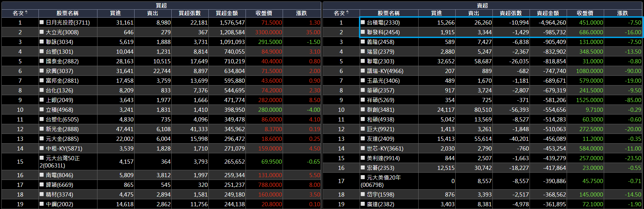
Task: Sort by the 買超金額 column header
Action: (227, 13)
